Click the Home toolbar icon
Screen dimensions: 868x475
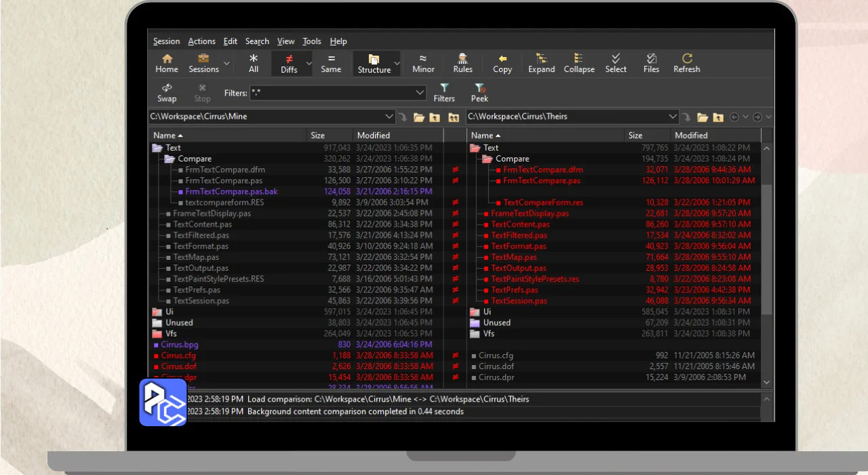coord(167,63)
